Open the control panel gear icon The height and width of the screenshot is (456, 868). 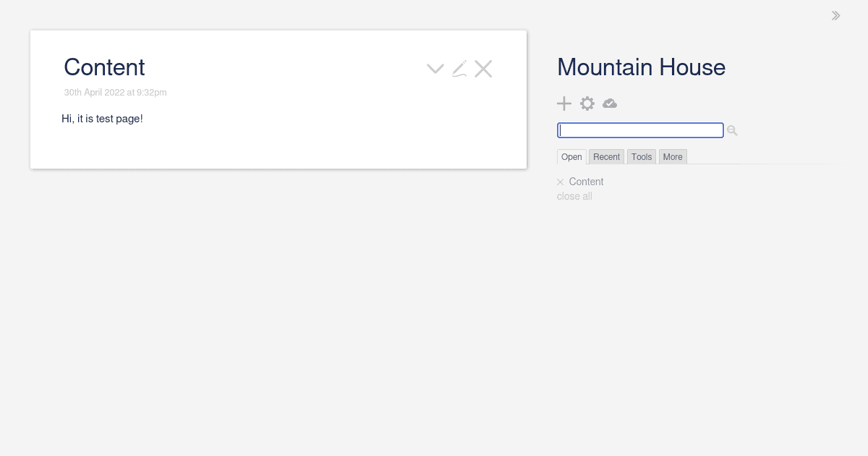587,104
